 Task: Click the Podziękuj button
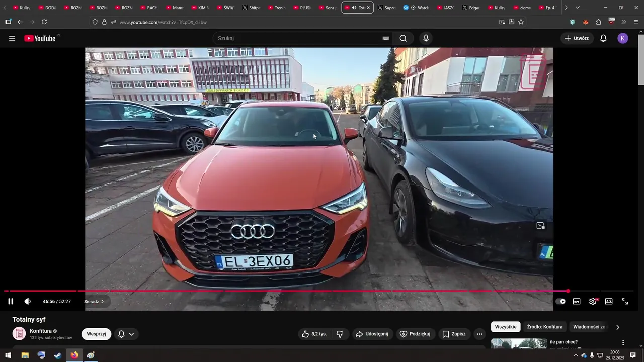(415, 334)
